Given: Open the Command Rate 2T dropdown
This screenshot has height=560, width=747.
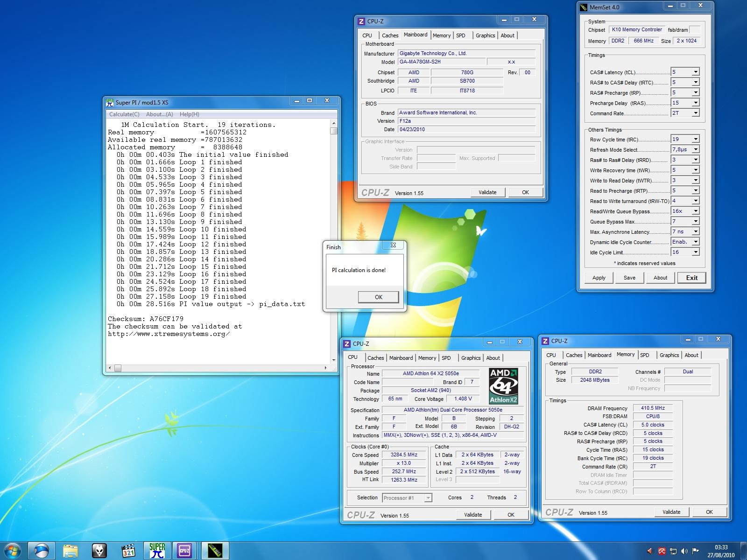Looking at the screenshot, I should (x=696, y=113).
